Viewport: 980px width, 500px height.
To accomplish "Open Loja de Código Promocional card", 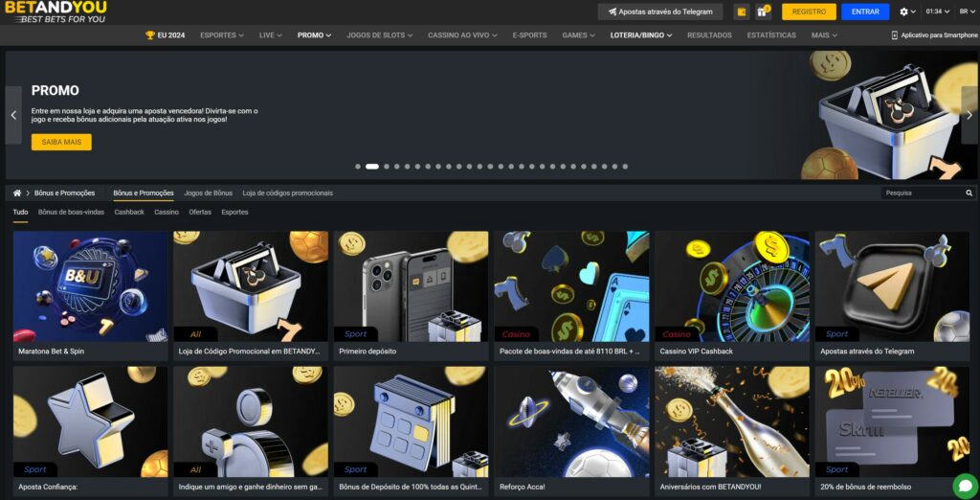I will point(251,296).
